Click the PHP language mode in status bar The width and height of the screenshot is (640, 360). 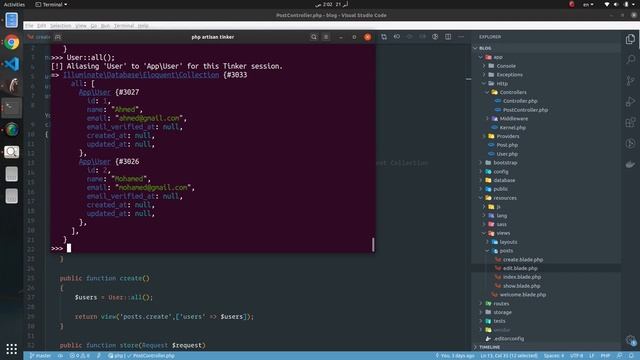[605, 356]
